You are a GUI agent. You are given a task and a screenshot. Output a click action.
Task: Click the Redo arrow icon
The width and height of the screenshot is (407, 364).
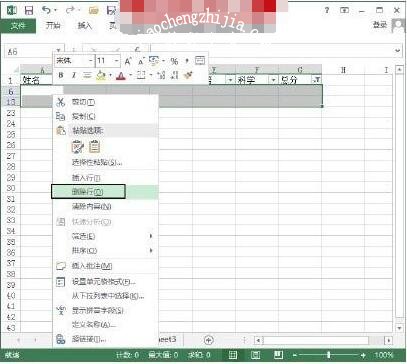point(70,10)
